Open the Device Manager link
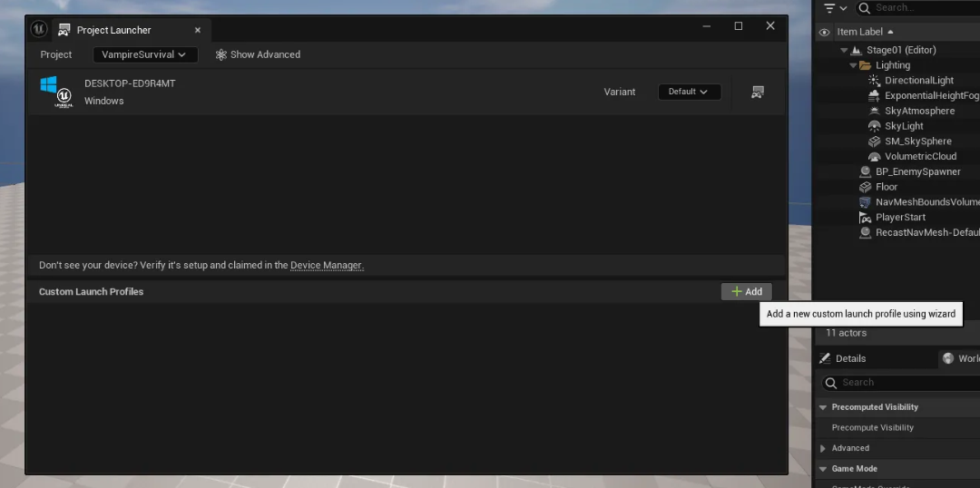 (x=326, y=265)
